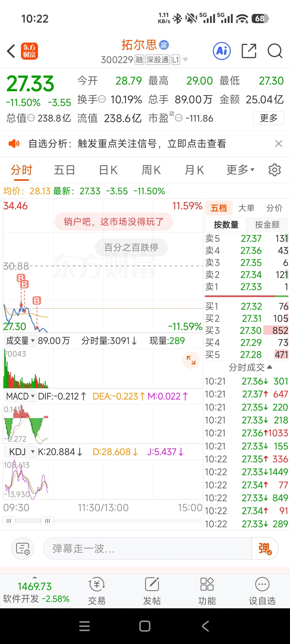
Task: Tap the info icon beside 市盈
Action: click(x=179, y=118)
